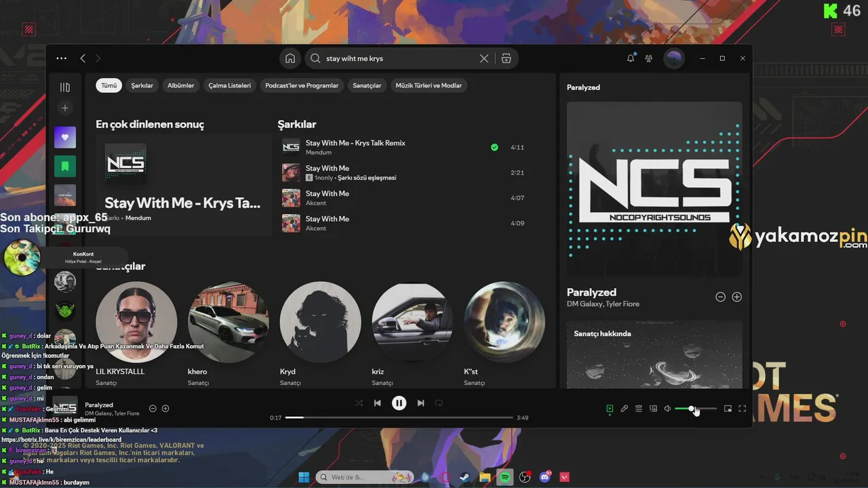Open Friend Activity people icon
This screenshot has width=868, height=488.
(x=649, y=58)
